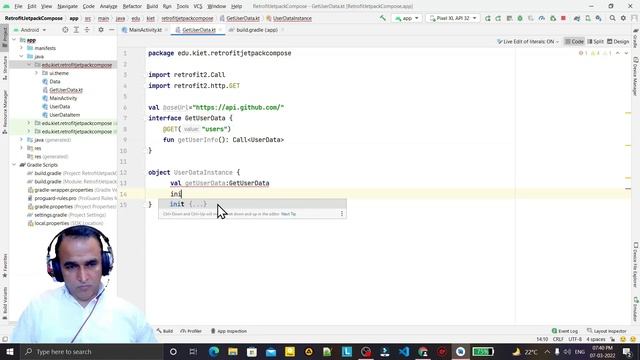Click the red Stop button
The width and height of the screenshot is (640, 360).
tap(563, 18)
